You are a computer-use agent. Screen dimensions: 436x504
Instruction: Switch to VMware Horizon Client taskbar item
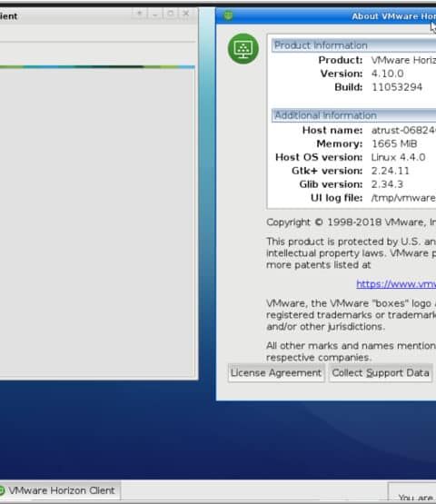tap(61, 490)
